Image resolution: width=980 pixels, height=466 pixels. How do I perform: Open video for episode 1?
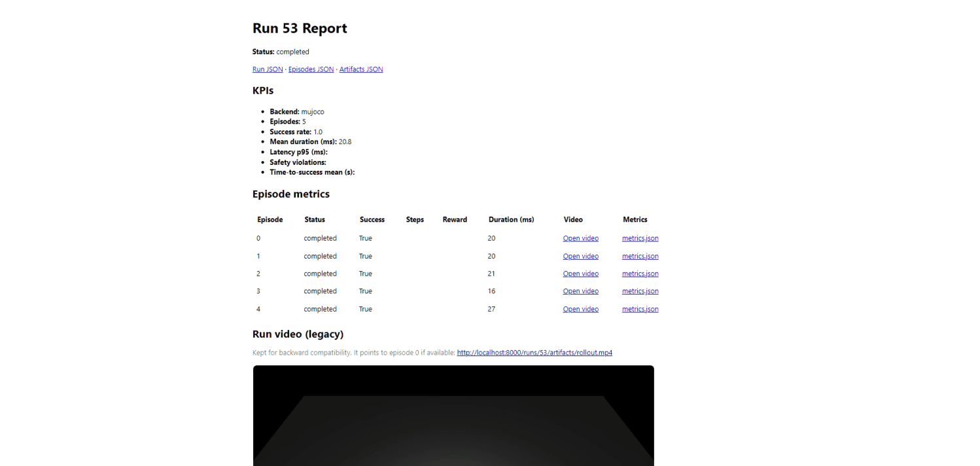tap(580, 256)
